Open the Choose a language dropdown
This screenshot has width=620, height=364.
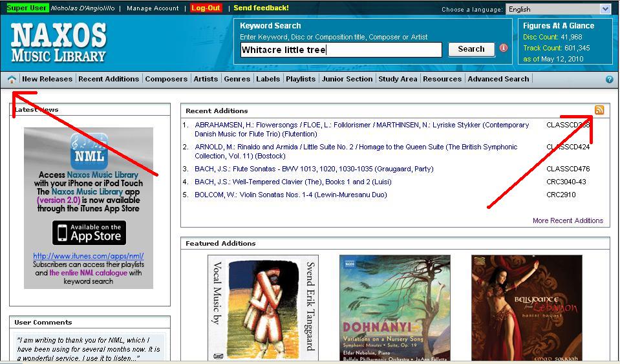click(559, 9)
